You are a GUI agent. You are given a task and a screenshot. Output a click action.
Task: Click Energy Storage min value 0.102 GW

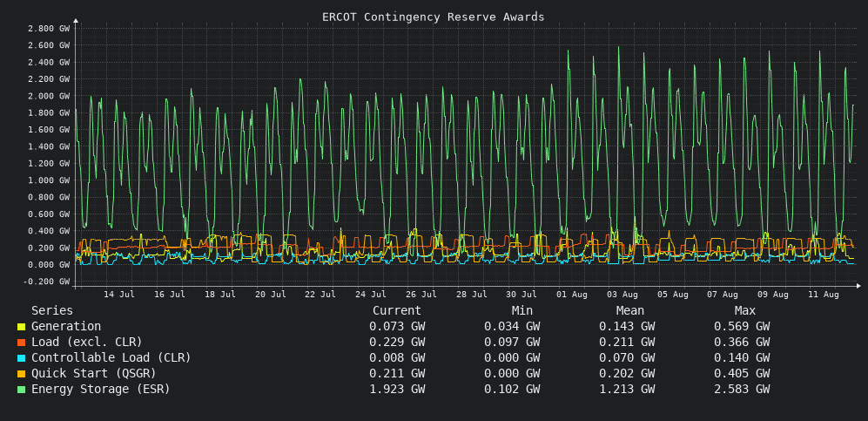pos(512,390)
